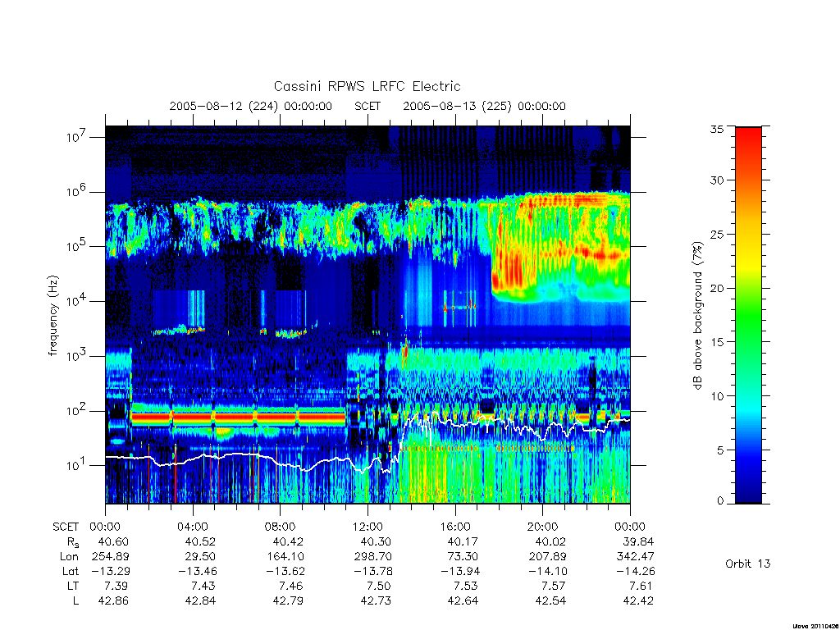Click the color bar '0' tick label
This screenshot has height=630, width=840.
click(x=720, y=501)
